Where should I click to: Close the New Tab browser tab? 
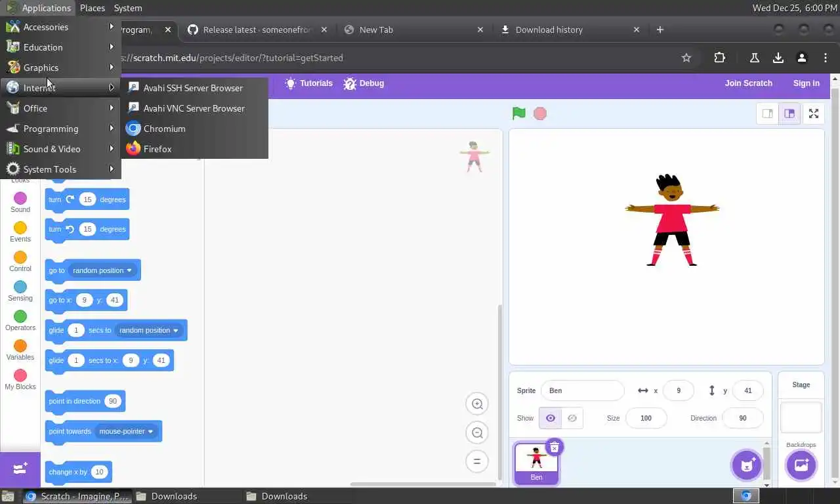pos(480,30)
